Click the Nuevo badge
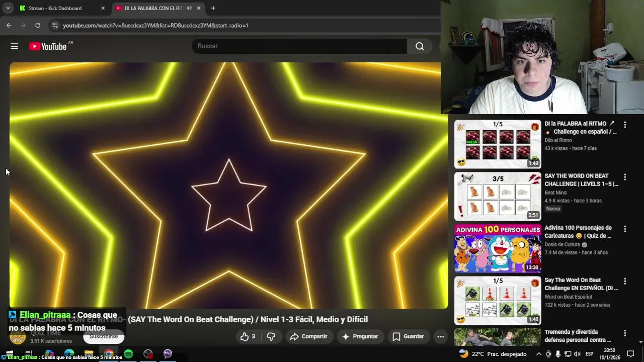The image size is (644, 362). click(553, 209)
